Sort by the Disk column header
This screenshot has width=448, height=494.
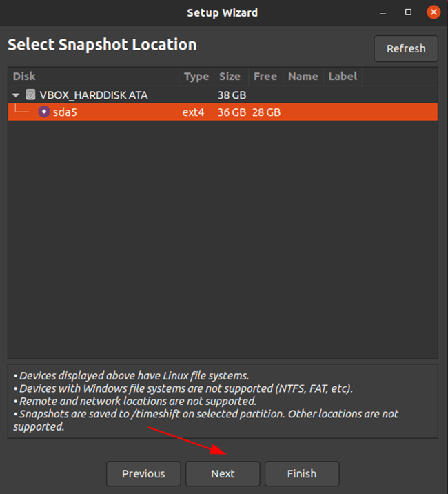94,77
